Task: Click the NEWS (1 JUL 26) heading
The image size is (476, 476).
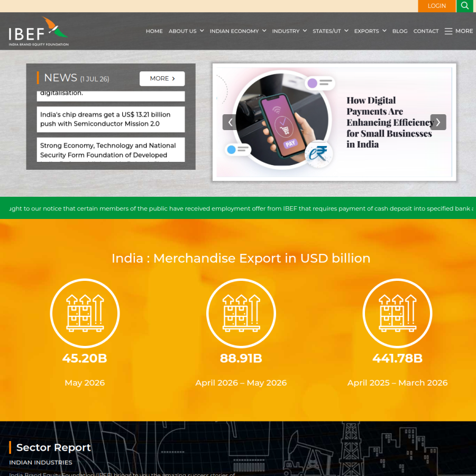Action: pos(77,78)
